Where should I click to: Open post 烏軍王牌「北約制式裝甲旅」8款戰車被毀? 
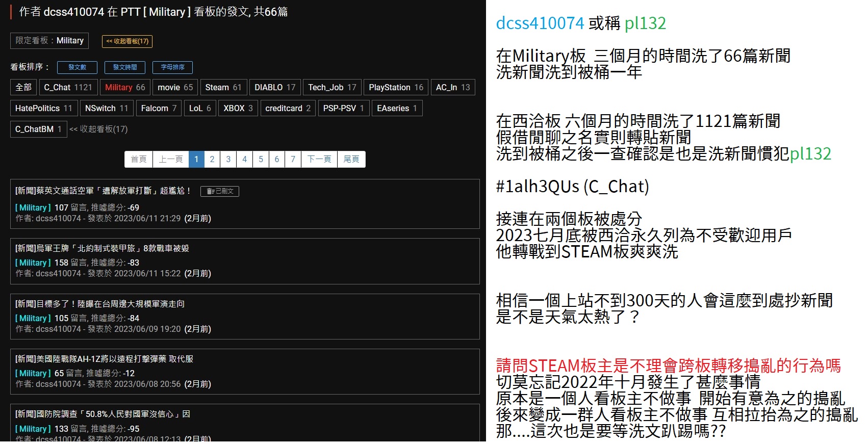coord(102,248)
